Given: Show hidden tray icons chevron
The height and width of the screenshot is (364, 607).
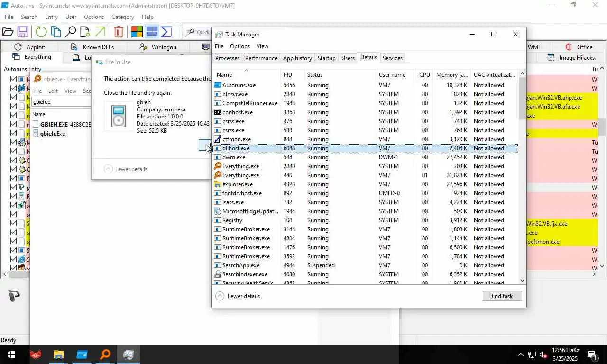Looking at the screenshot, I should tap(520, 355).
